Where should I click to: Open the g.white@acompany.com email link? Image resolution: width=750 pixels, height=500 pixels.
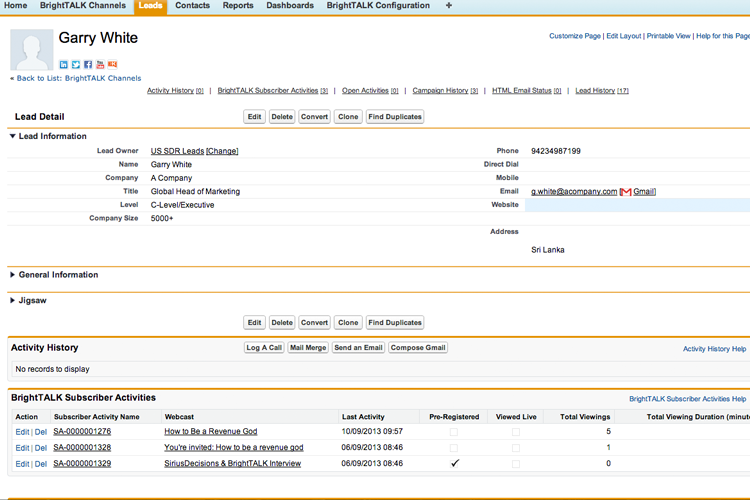point(574,192)
